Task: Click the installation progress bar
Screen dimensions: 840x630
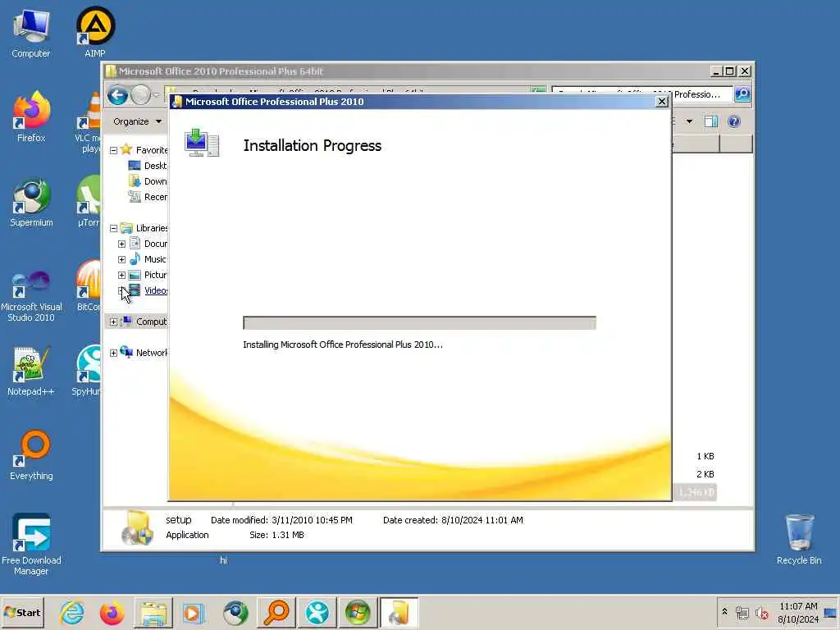Action: (x=419, y=322)
